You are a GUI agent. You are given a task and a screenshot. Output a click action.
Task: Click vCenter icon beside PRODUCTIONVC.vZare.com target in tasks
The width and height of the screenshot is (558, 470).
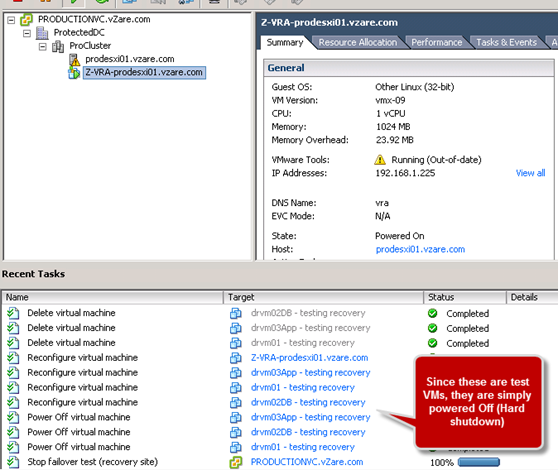236,462
